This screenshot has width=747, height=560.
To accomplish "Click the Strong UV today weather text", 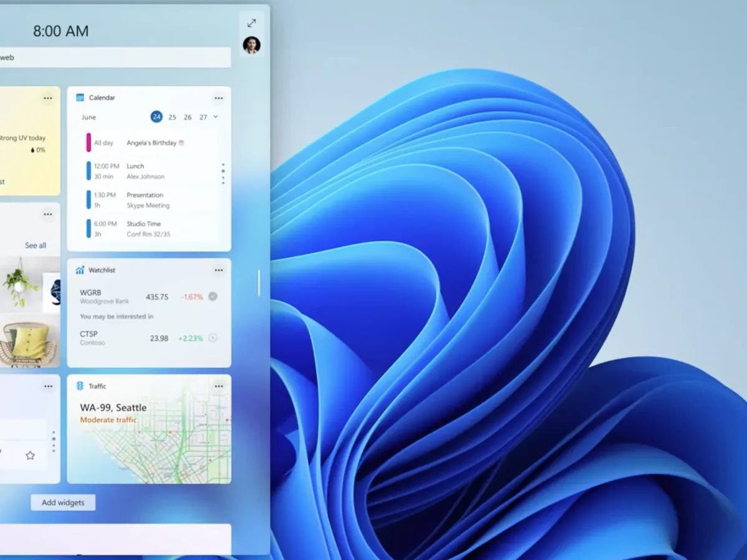I will pos(22,138).
